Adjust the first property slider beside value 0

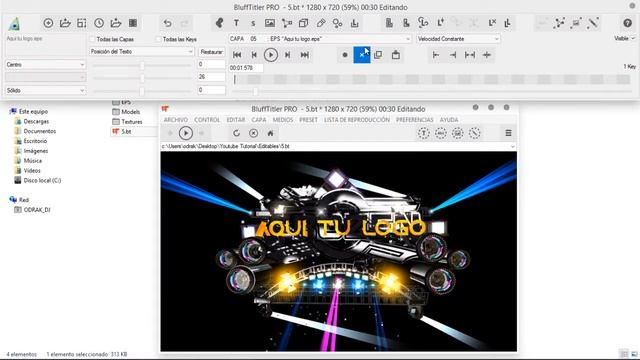point(142,65)
